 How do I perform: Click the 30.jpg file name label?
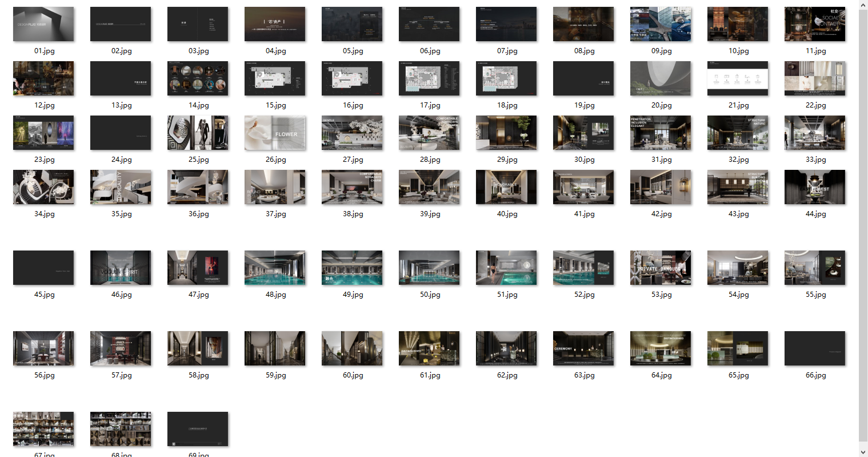point(584,160)
